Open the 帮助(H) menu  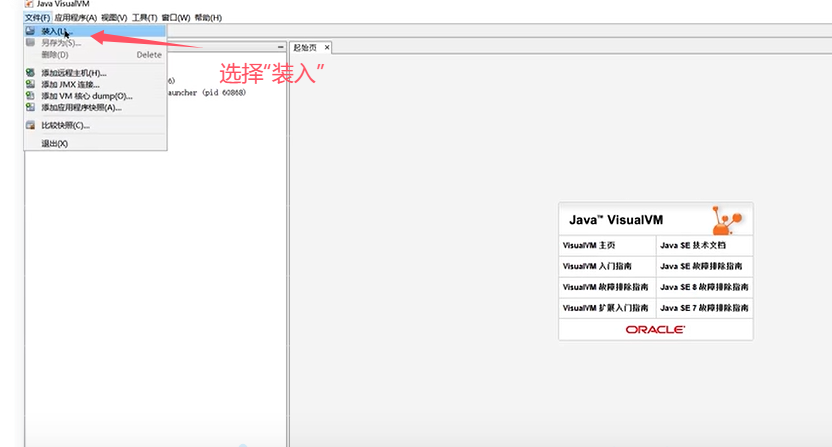[208, 18]
